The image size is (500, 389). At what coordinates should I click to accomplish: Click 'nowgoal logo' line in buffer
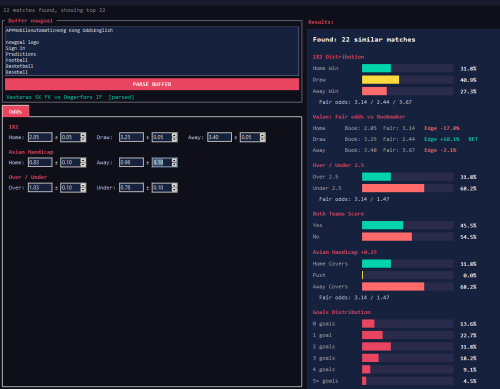22,42
